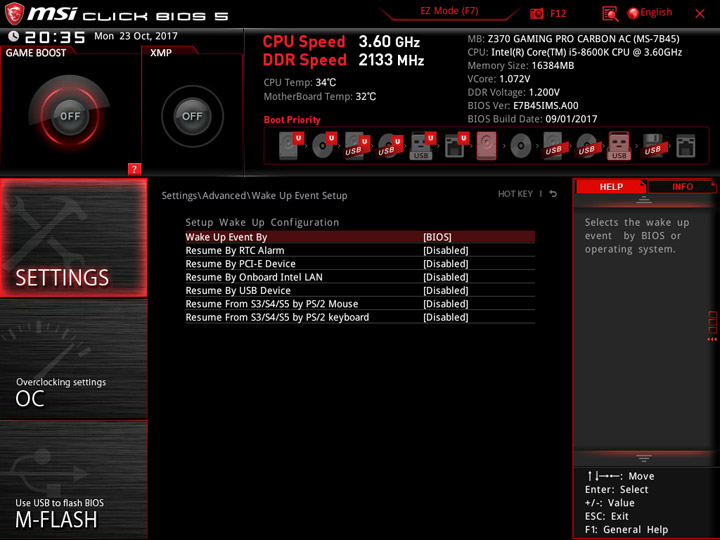
Task: Change Resume By RTC Alarm value
Action: click(360, 250)
